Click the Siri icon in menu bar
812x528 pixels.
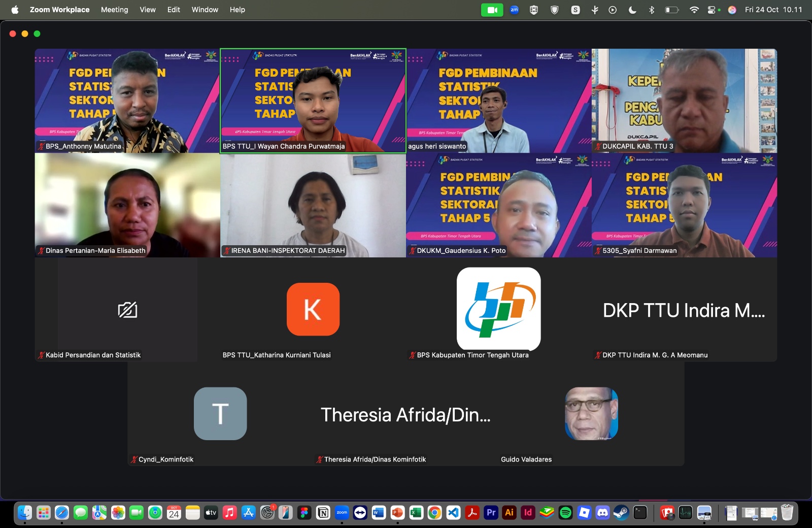click(732, 10)
